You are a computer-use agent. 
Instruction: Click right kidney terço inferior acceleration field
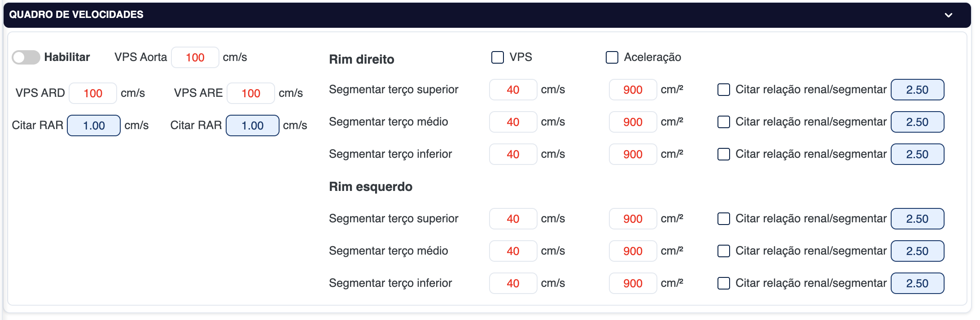click(633, 154)
